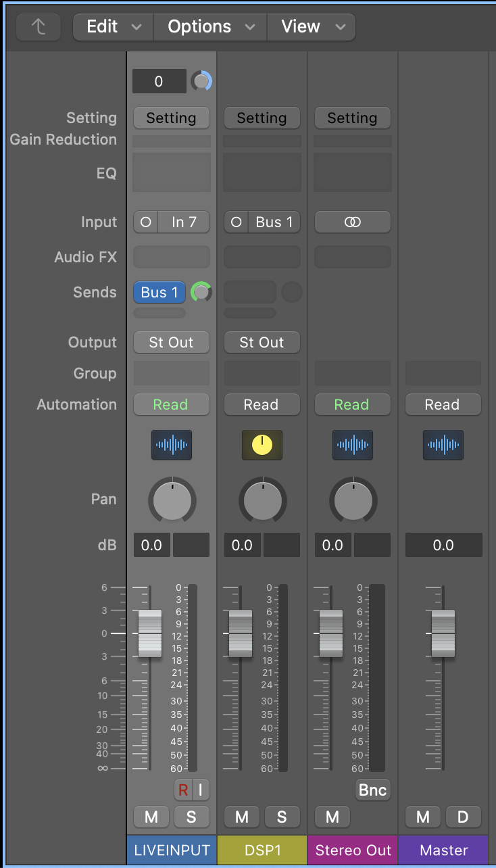Click the up-arrow button above the mixer

39,27
